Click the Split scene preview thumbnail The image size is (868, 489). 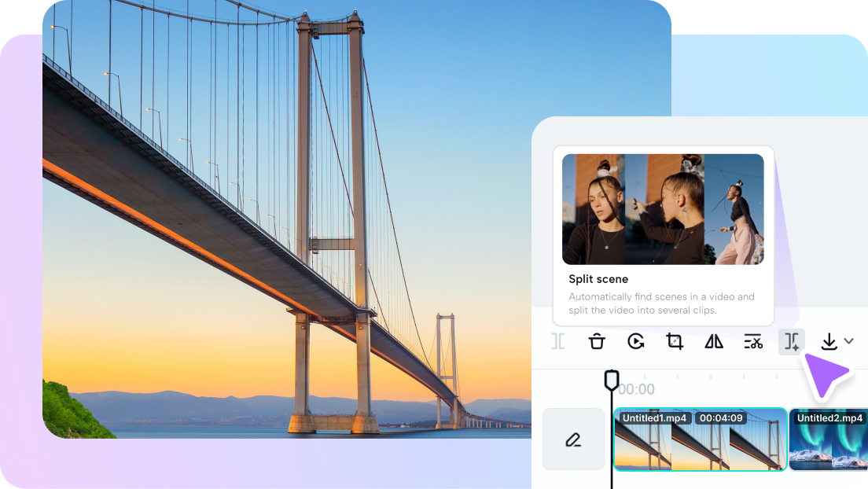pos(663,209)
